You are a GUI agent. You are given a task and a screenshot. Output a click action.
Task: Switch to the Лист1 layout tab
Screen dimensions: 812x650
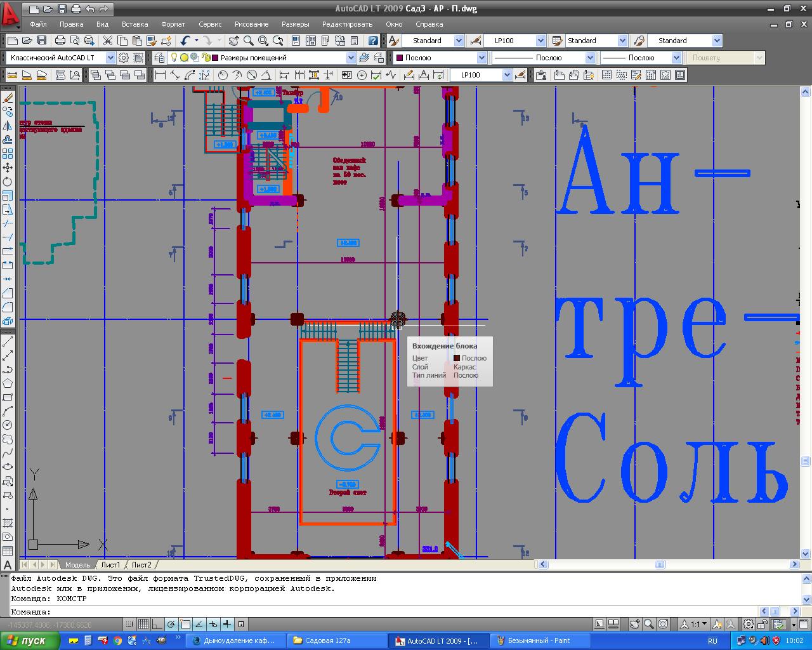tap(110, 564)
